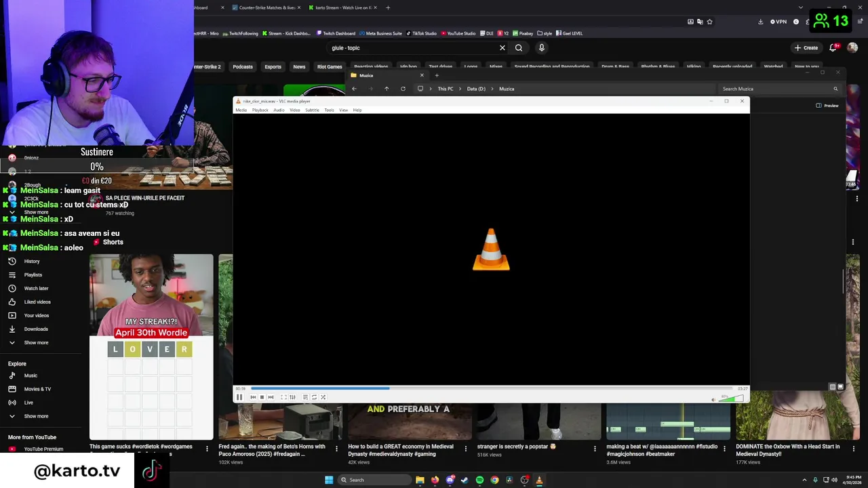
Task: Skip to previous track in VLC
Action: point(253,397)
